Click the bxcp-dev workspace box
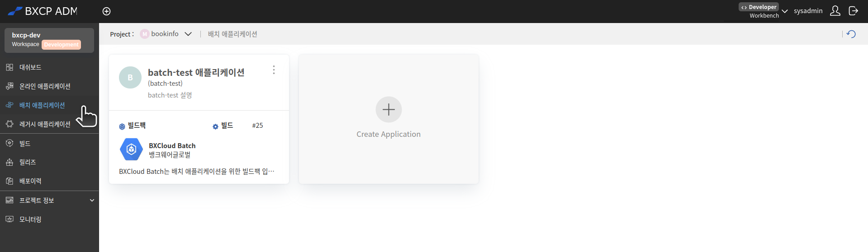The image size is (868, 252). [49, 40]
